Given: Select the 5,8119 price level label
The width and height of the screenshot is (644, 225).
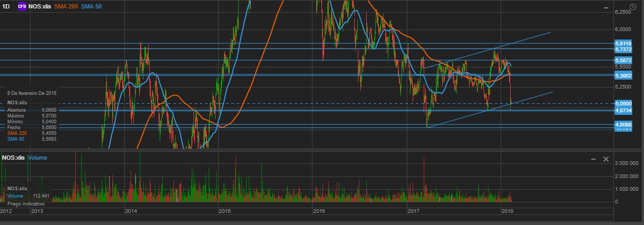Looking at the screenshot, I should pyautogui.click(x=623, y=43).
